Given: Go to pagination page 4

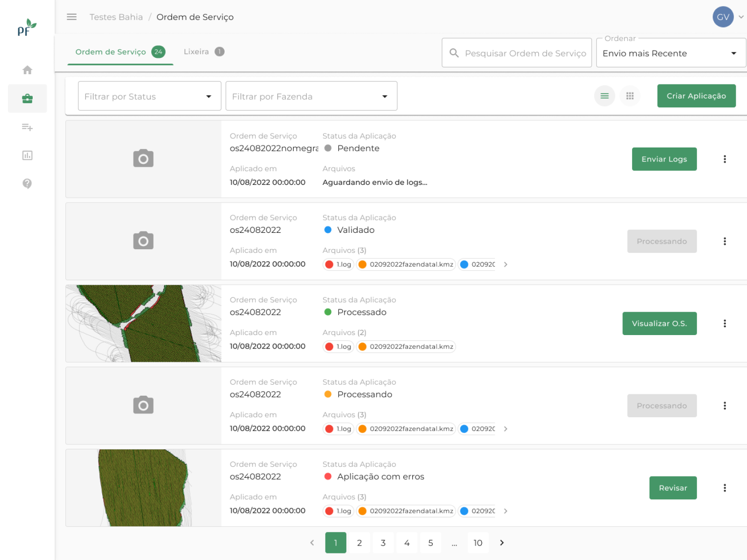Looking at the screenshot, I should point(407,543).
